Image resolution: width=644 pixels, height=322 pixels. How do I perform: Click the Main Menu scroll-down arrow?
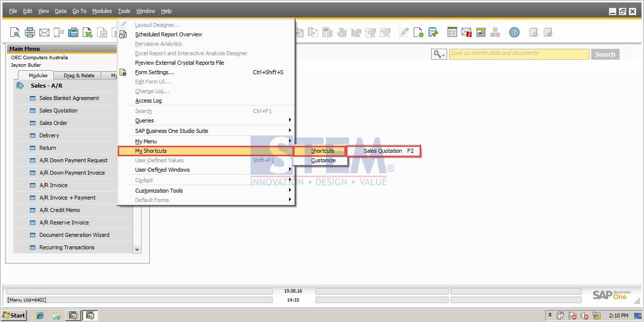137,249
